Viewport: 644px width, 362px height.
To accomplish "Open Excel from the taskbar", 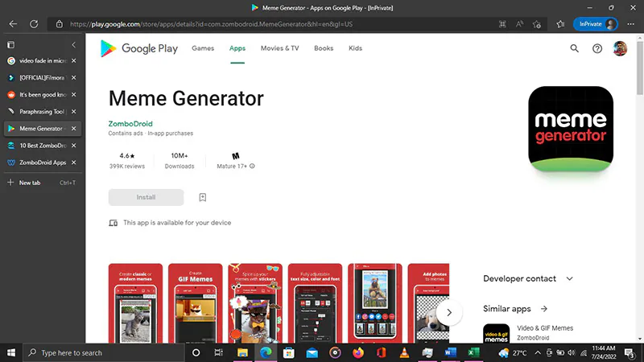I will click(x=473, y=352).
